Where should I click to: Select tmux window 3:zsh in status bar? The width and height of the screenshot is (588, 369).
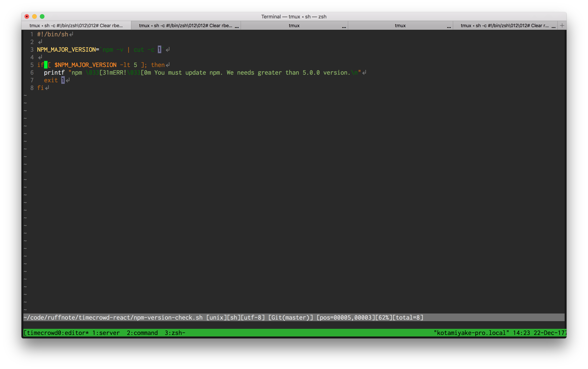coord(175,333)
